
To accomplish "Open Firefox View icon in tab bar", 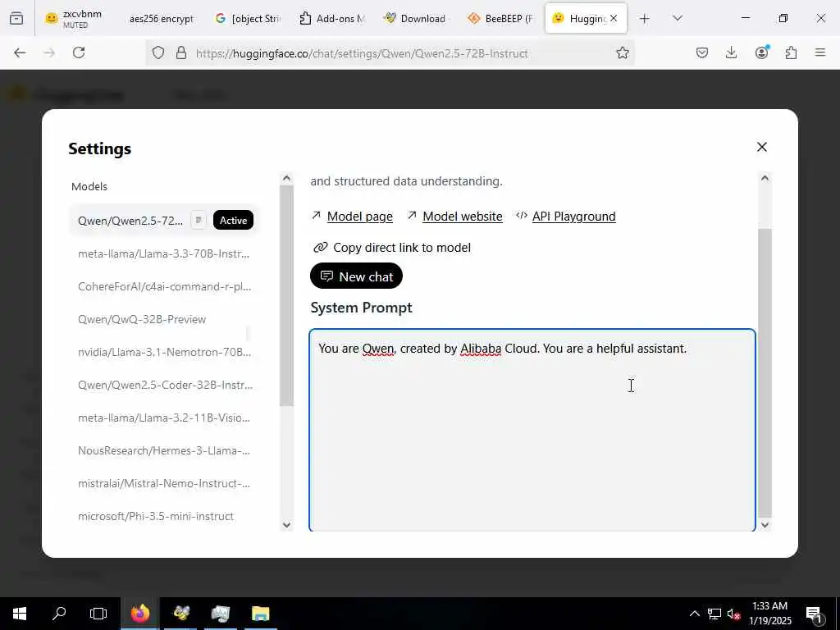I will pyautogui.click(x=16, y=18).
